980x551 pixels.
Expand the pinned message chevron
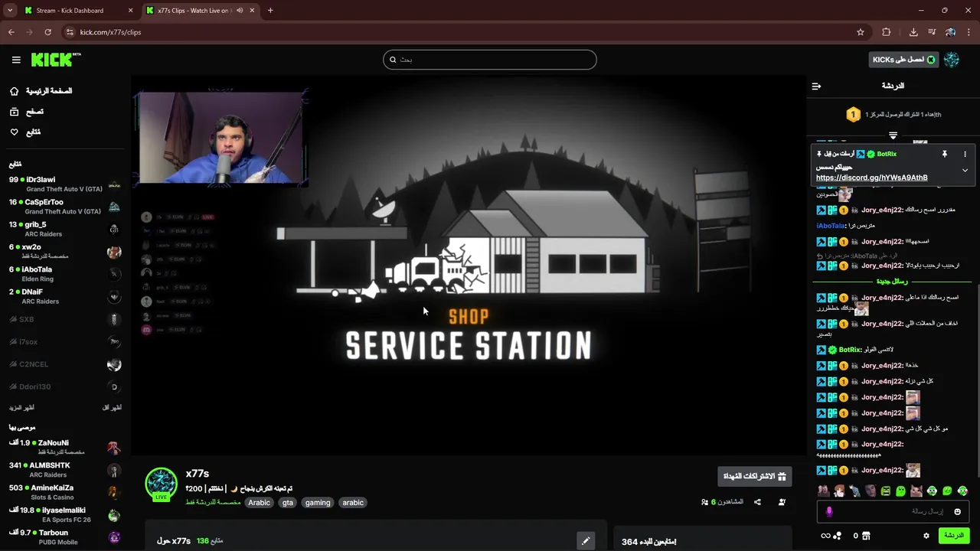click(x=965, y=170)
